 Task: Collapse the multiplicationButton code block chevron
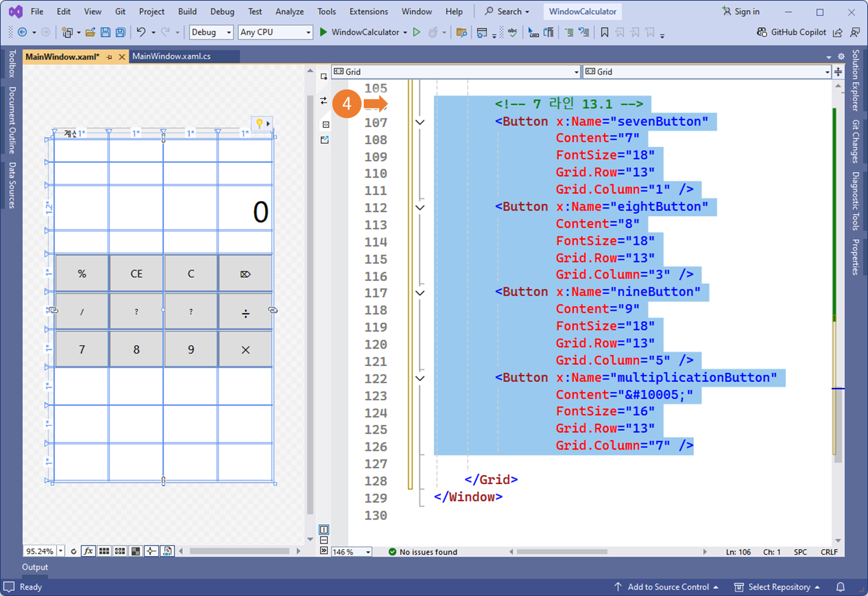(x=420, y=378)
